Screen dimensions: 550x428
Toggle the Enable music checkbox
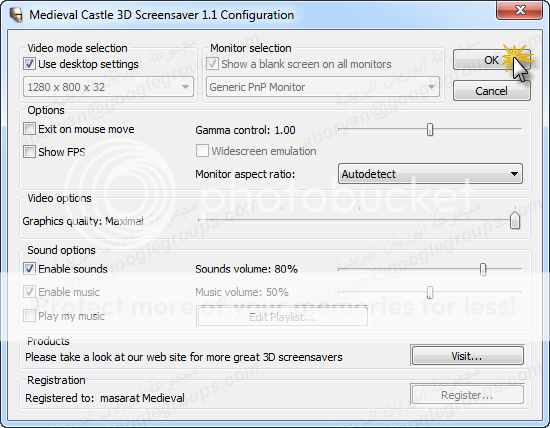tap(29, 292)
